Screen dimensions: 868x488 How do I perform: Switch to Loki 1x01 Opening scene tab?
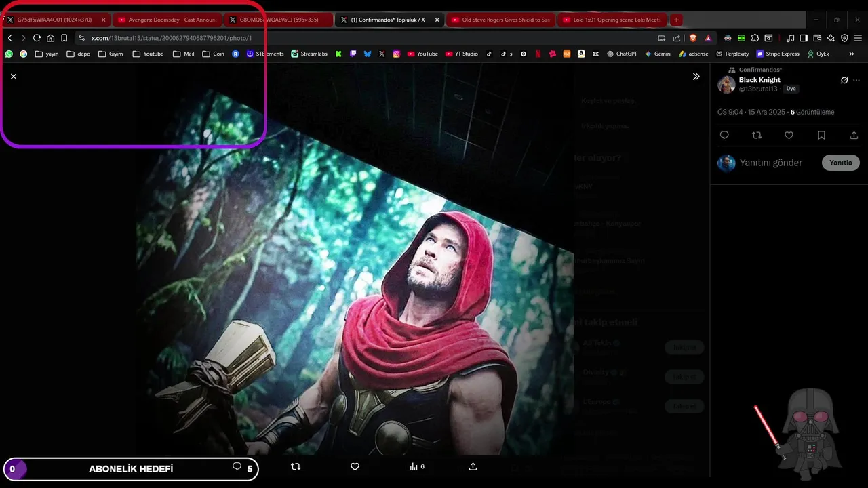tap(611, 20)
